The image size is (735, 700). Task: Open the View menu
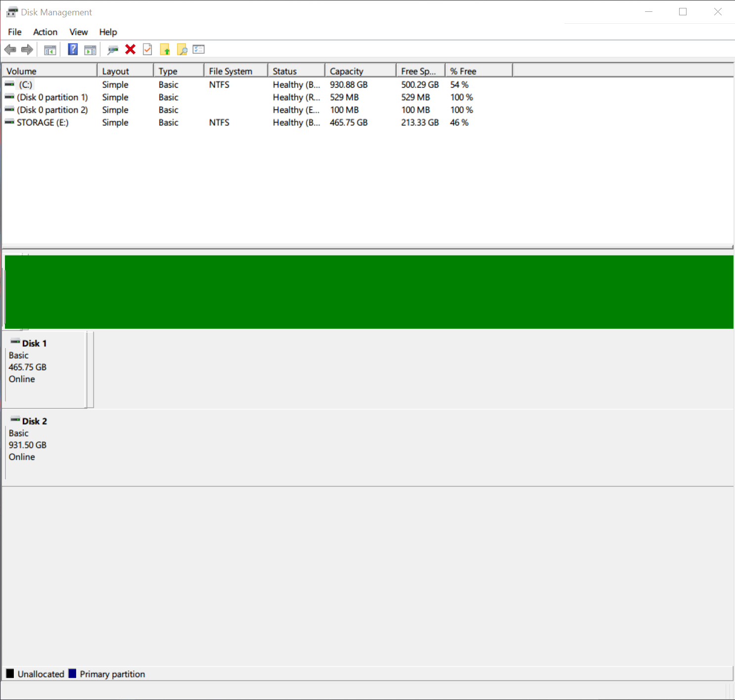click(x=79, y=32)
